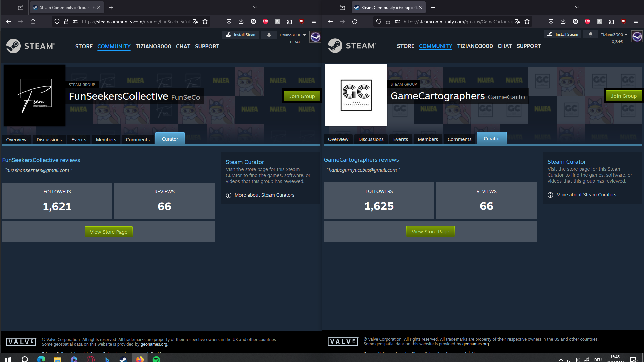Screen dimensions: 644x362
Task: Toggle the bookmark star for FunSeekersCollective page
Action: pyautogui.click(x=205, y=21)
